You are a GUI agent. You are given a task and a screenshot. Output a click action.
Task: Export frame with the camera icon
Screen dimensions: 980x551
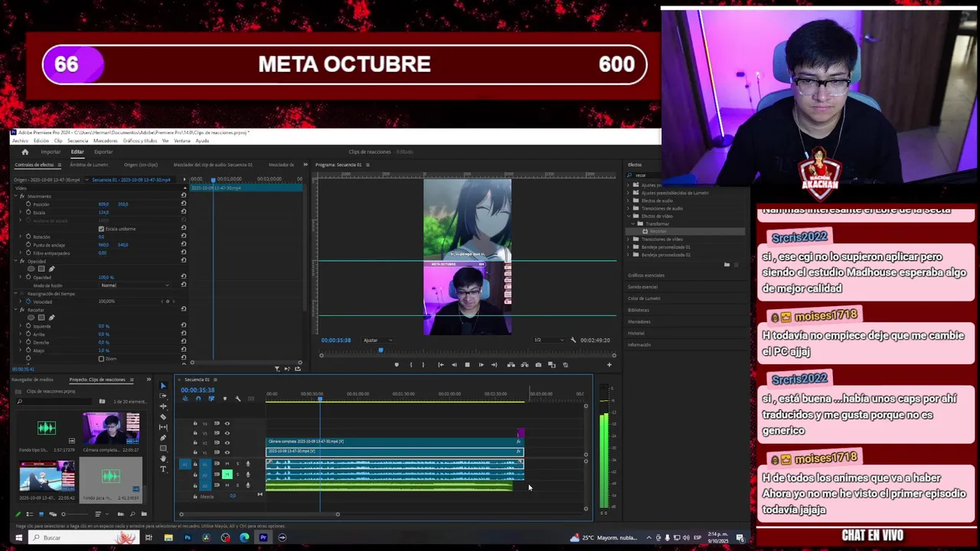538,365
